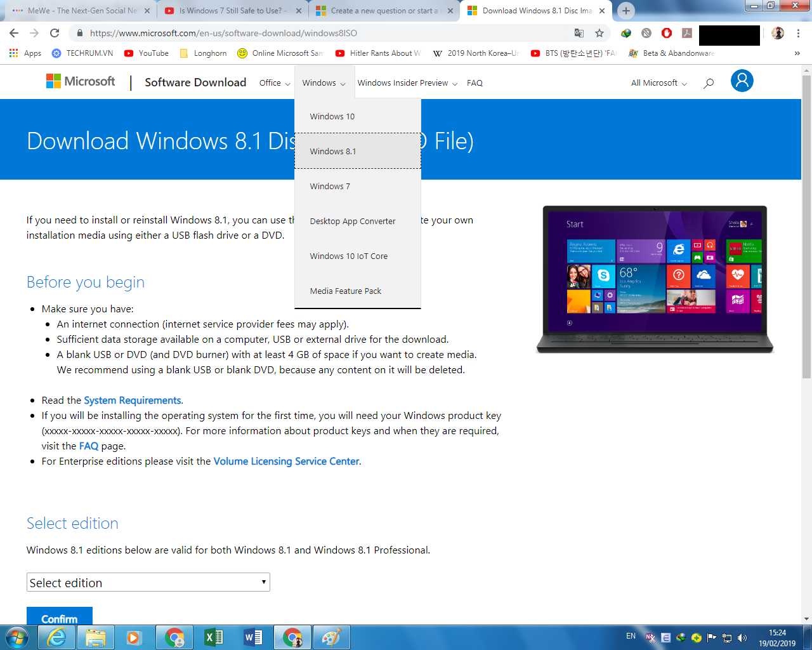Open the site search magnifier icon
The image size is (812, 650).
pos(709,83)
